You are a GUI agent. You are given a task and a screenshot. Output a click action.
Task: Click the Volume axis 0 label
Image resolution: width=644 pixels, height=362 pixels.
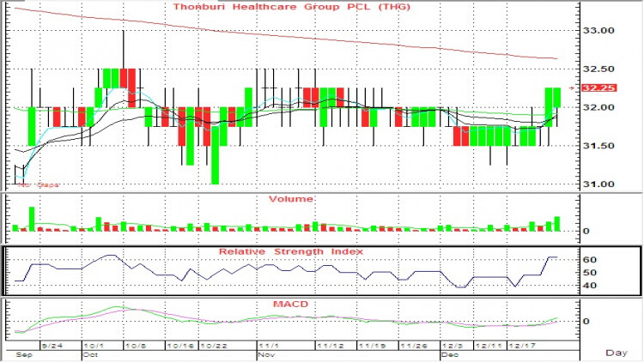coord(586,231)
